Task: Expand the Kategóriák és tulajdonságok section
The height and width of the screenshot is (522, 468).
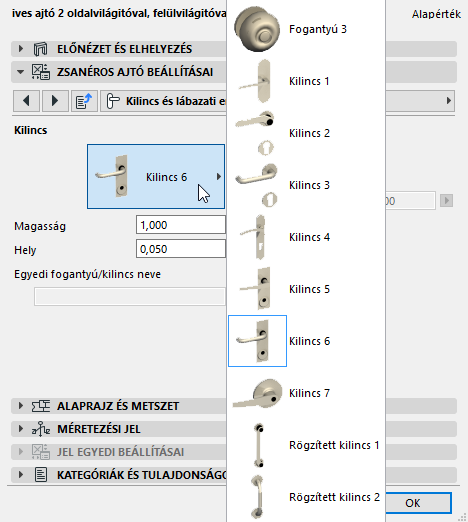Action: (x=21, y=475)
